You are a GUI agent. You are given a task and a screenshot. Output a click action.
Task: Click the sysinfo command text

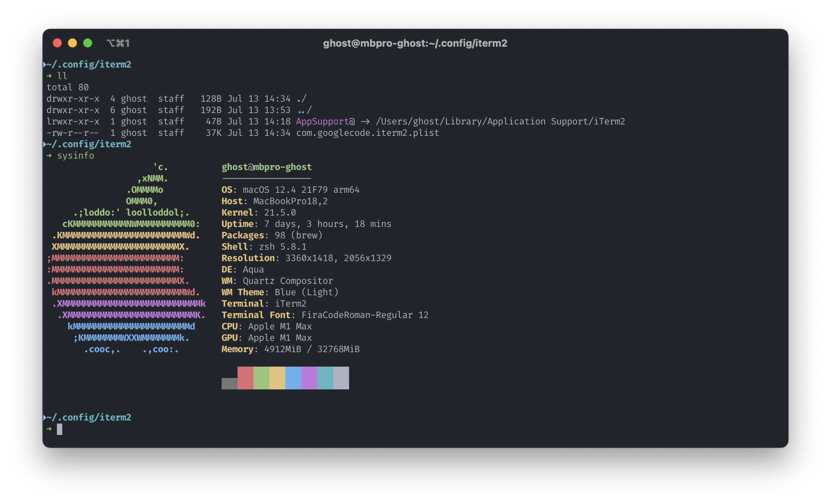(76, 156)
